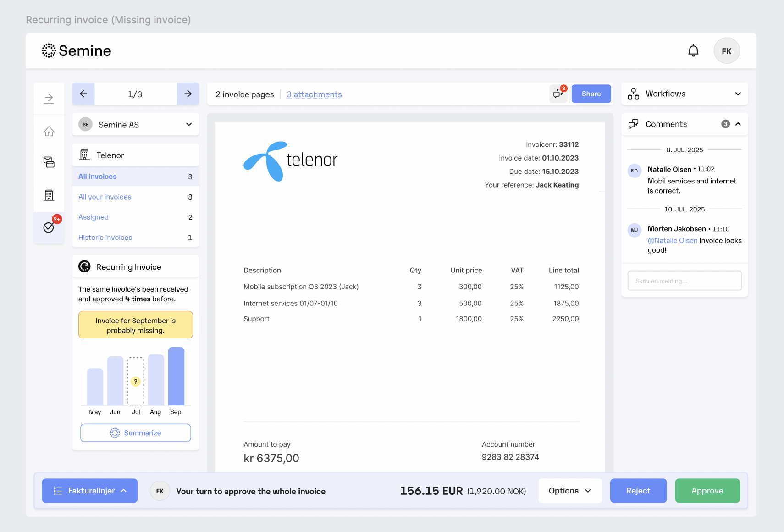Open the FK user avatar menu
This screenshot has height=532, width=784.
pyautogui.click(x=727, y=51)
